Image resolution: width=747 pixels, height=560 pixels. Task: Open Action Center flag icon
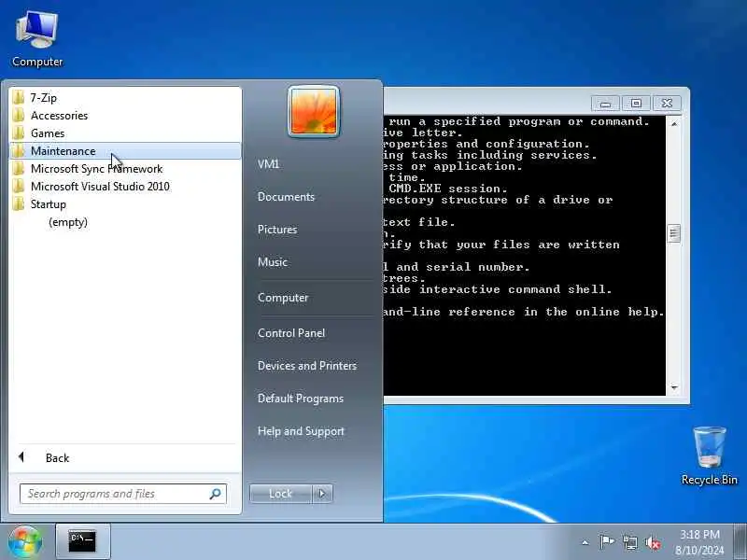(x=606, y=542)
